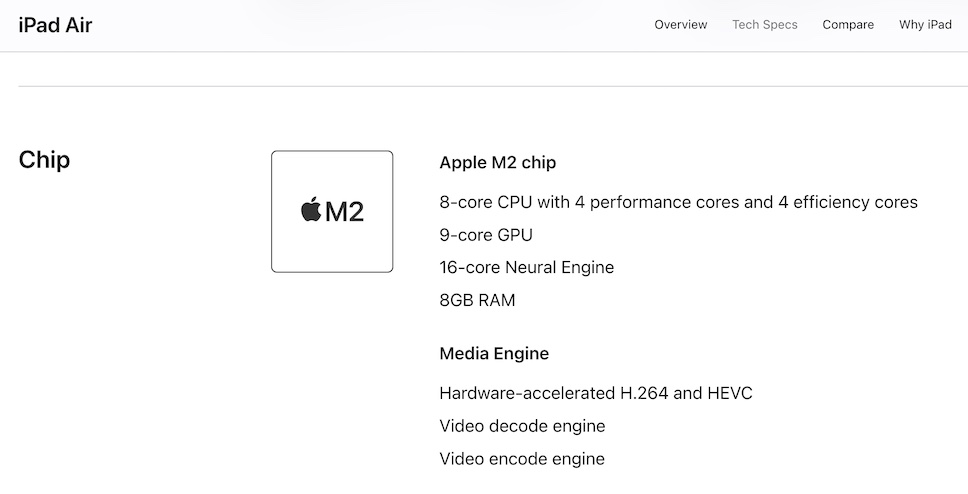This screenshot has width=968, height=494.
Task: Click the M2 lettering in the chip tile
Action: 345,212
